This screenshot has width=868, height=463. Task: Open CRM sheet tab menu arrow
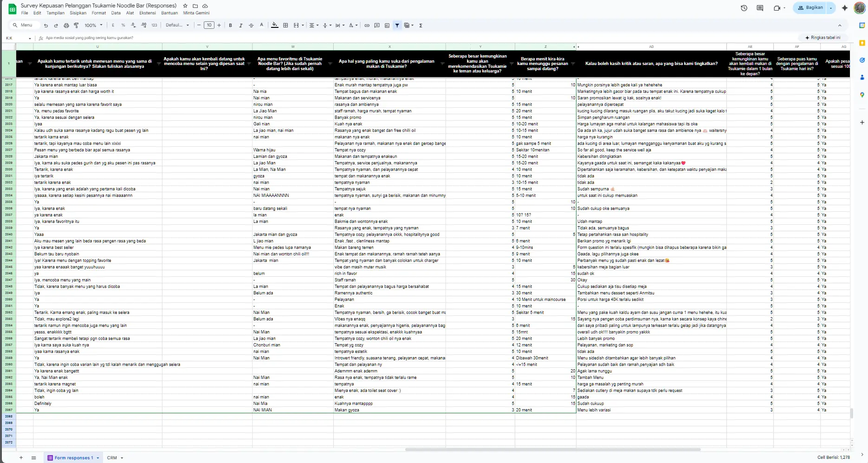122,458
